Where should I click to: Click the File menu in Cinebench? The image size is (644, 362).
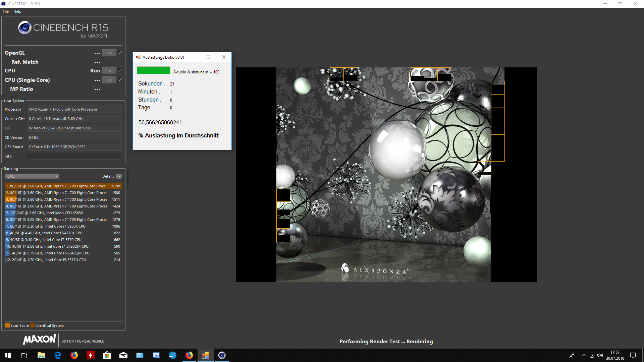pyautogui.click(x=6, y=11)
